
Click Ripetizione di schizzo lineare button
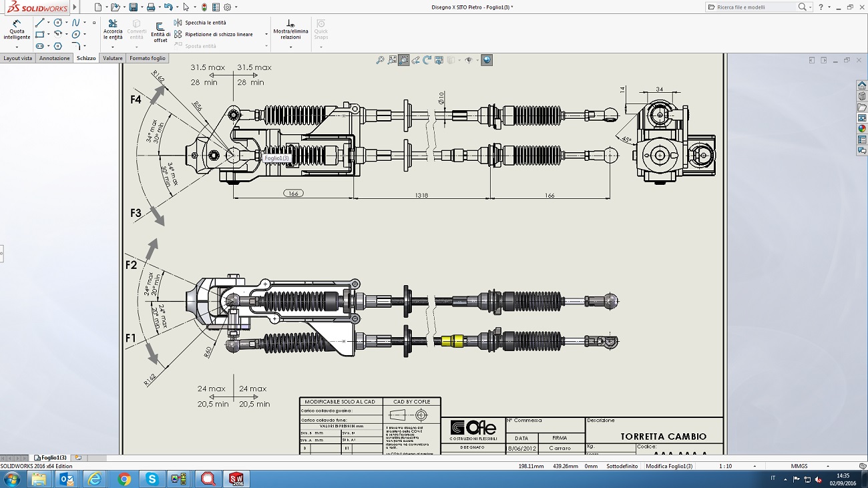point(213,34)
